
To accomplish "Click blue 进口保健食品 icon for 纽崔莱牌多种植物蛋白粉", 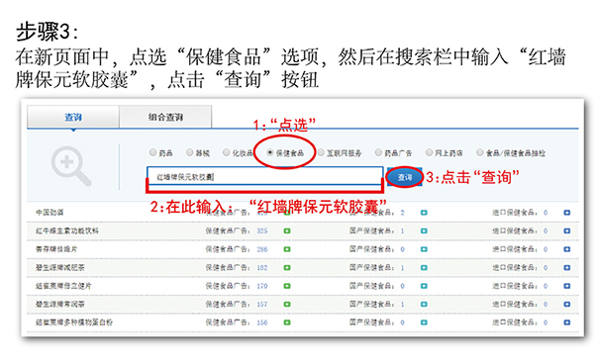I will click(x=566, y=322).
